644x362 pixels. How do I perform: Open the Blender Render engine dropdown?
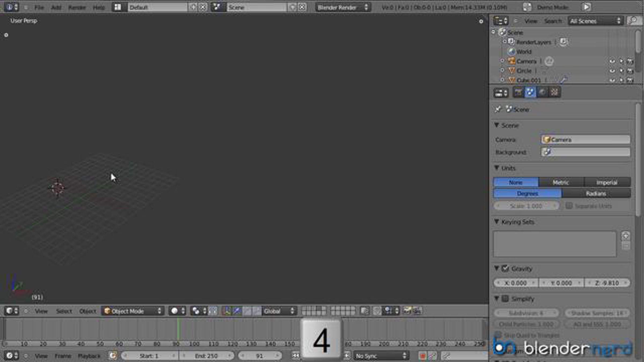click(343, 7)
